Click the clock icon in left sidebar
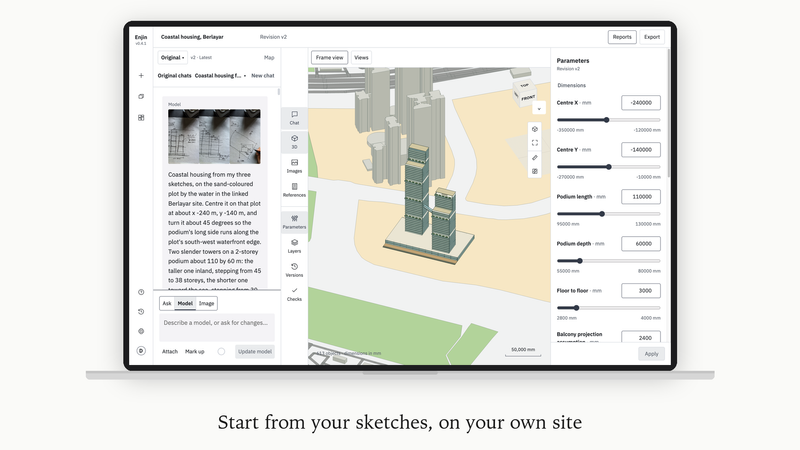 (141, 292)
